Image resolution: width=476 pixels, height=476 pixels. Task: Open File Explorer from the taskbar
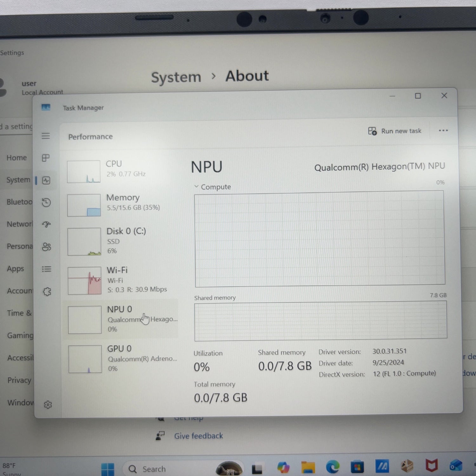(308, 467)
